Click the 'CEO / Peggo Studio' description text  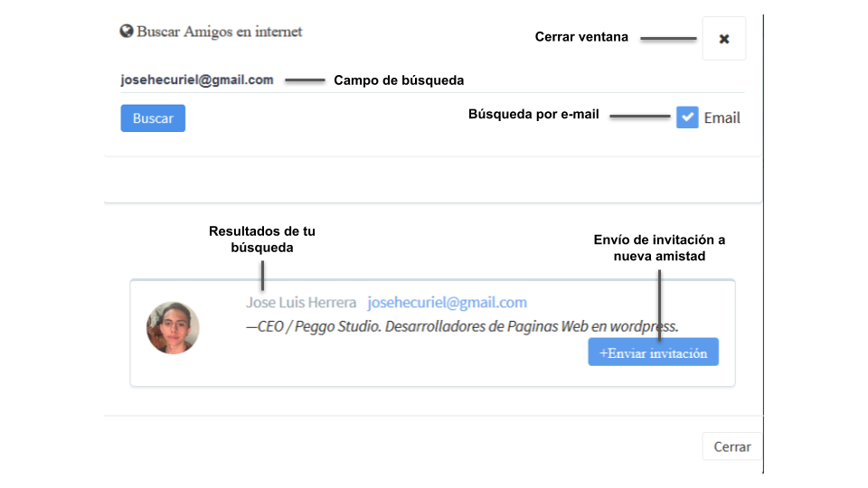pos(462,326)
